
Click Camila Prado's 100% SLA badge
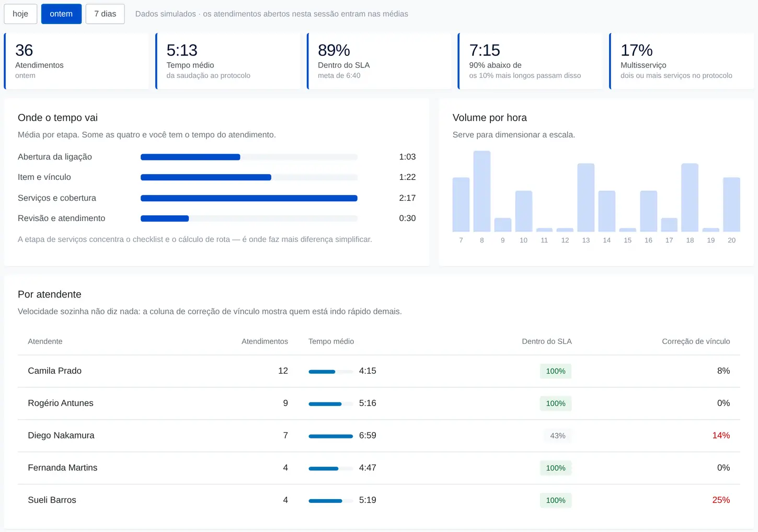(556, 371)
